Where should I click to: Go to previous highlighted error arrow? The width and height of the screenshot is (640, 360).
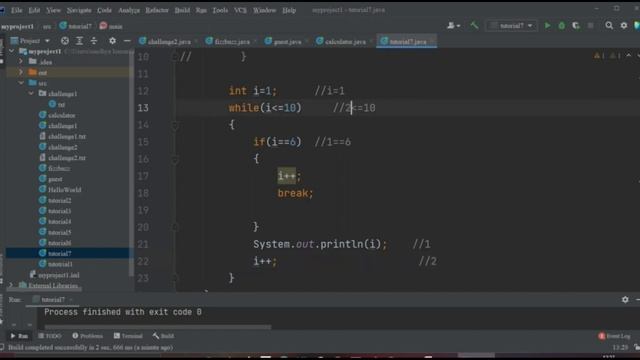[x=629, y=56]
